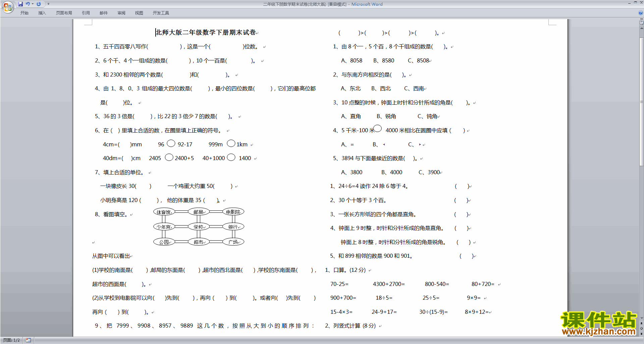Open the 审阅 ribbon tab

pos(121,13)
